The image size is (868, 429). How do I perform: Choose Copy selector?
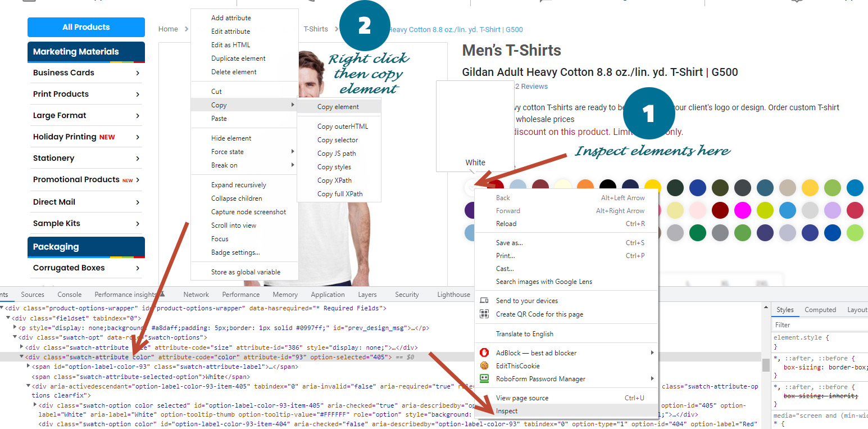click(338, 140)
